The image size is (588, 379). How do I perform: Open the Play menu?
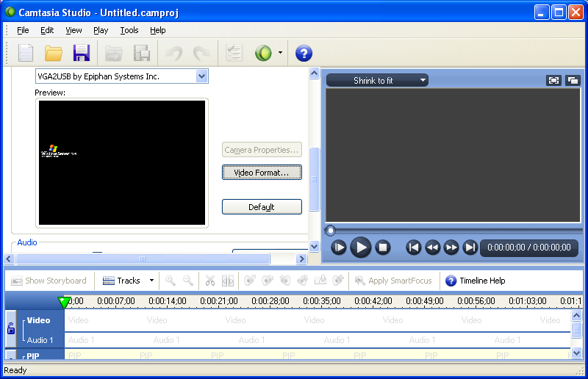click(101, 30)
